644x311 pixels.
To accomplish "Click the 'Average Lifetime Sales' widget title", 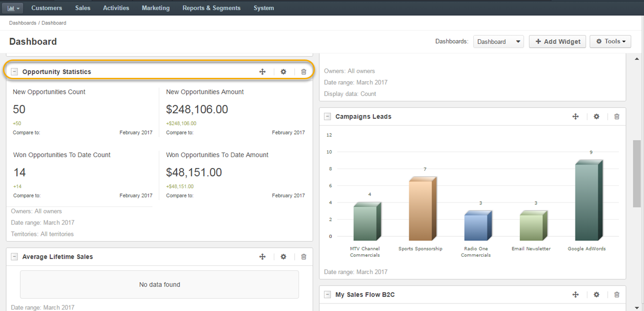I will point(58,257).
